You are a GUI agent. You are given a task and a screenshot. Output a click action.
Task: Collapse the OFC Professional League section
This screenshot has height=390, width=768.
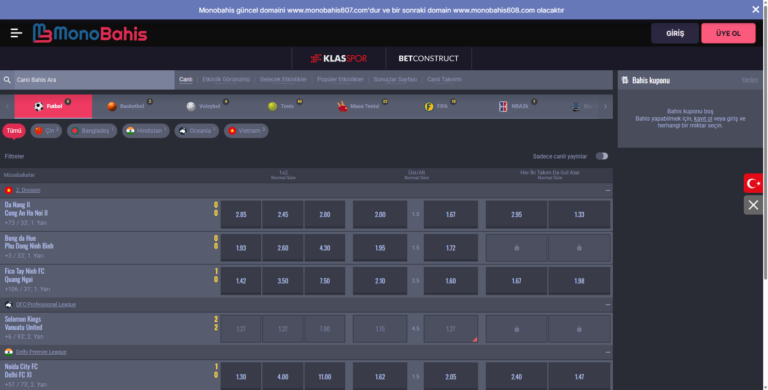(607, 304)
